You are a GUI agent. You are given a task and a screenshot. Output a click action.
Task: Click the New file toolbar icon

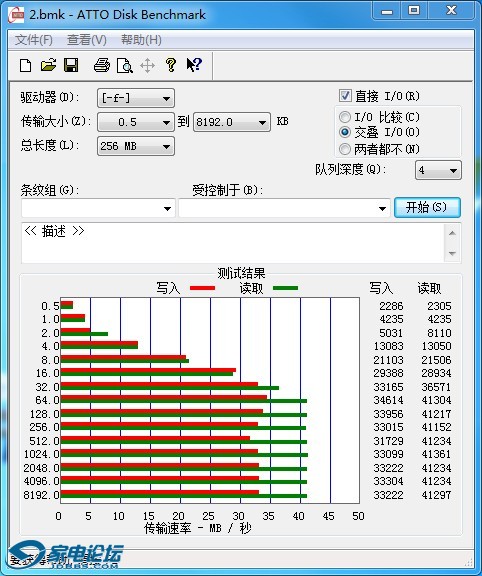click(x=25, y=66)
